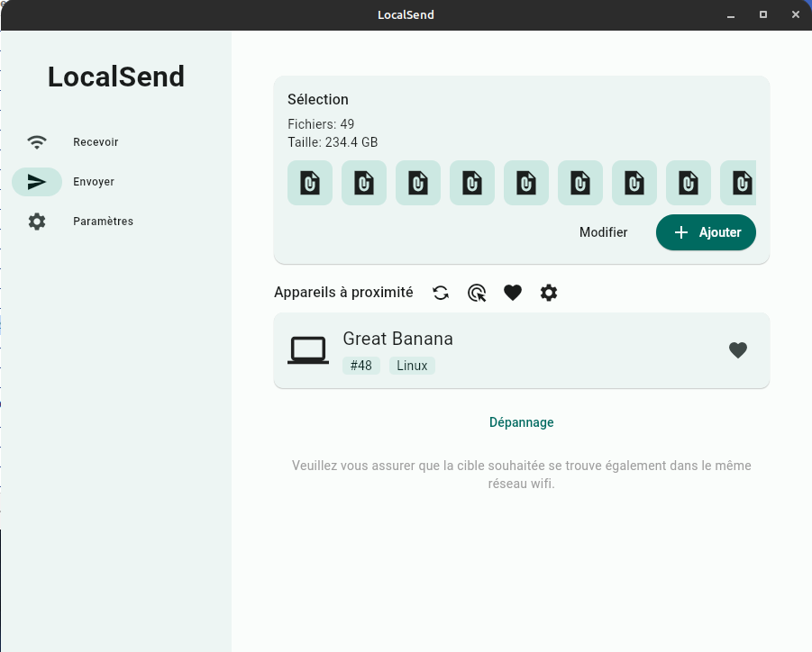812x652 pixels.
Task: Click the Linux tag on Great Banana
Action: tap(412, 366)
